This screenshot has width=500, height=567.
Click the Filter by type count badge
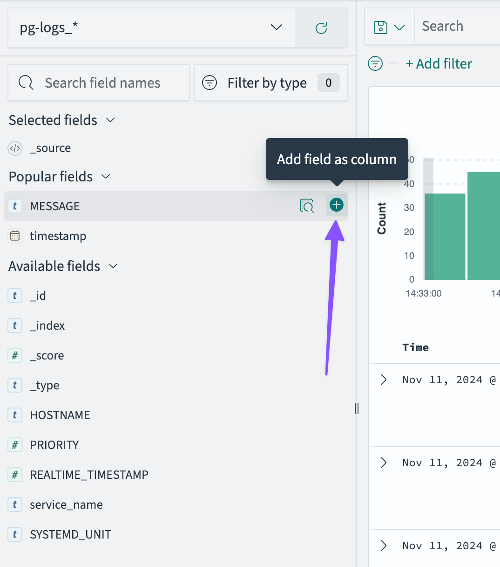click(328, 83)
